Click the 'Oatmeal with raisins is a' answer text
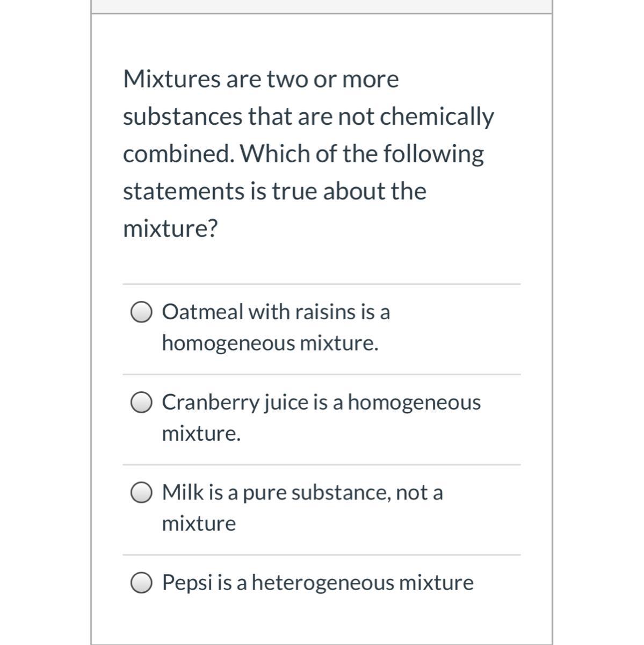The image size is (644, 645). pyautogui.click(x=276, y=312)
